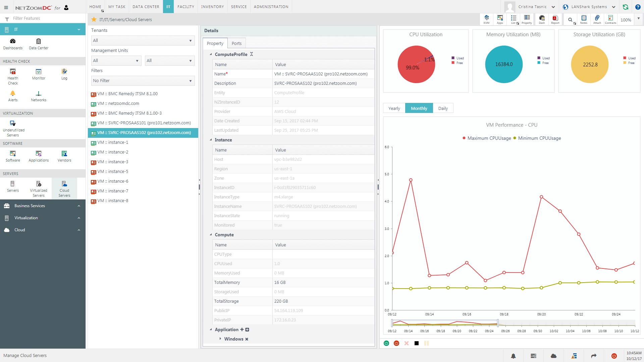644x362 pixels.
Task: Expand the Windows application node
Action: 220,339
